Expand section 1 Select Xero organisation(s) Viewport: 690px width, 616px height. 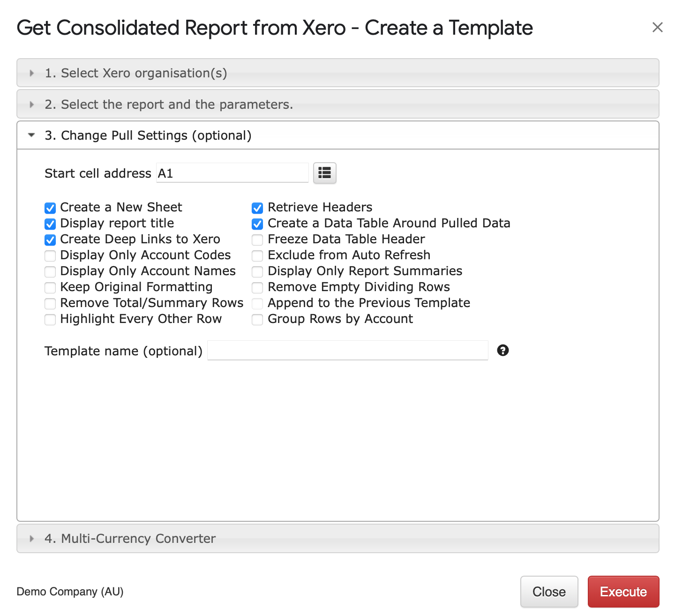coord(337,73)
